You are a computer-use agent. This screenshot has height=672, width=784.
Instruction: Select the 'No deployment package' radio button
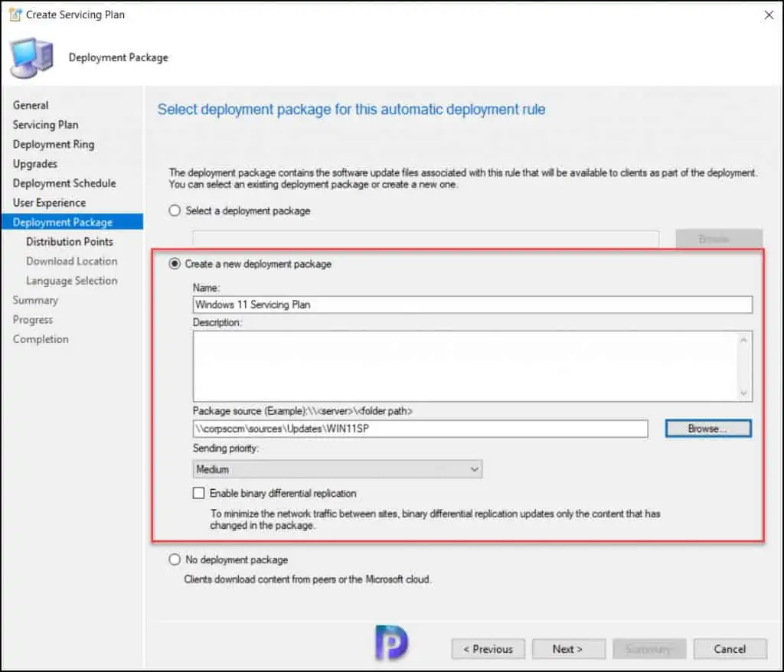coord(175,559)
